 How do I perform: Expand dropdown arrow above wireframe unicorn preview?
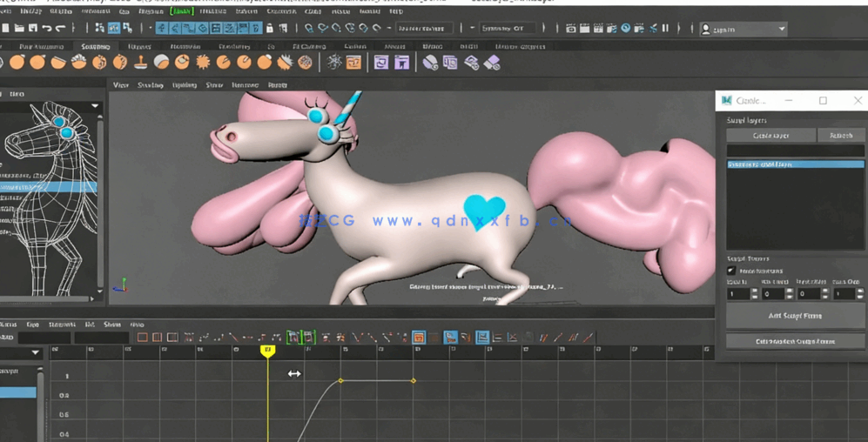[x=94, y=107]
